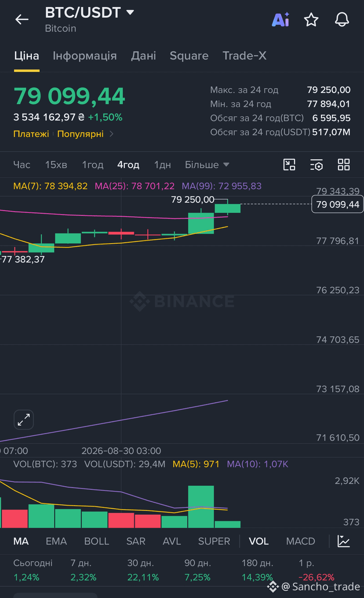The width and height of the screenshot is (364, 598).
Task: Open price alerts bell icon
Action: (x=342, y=19)
